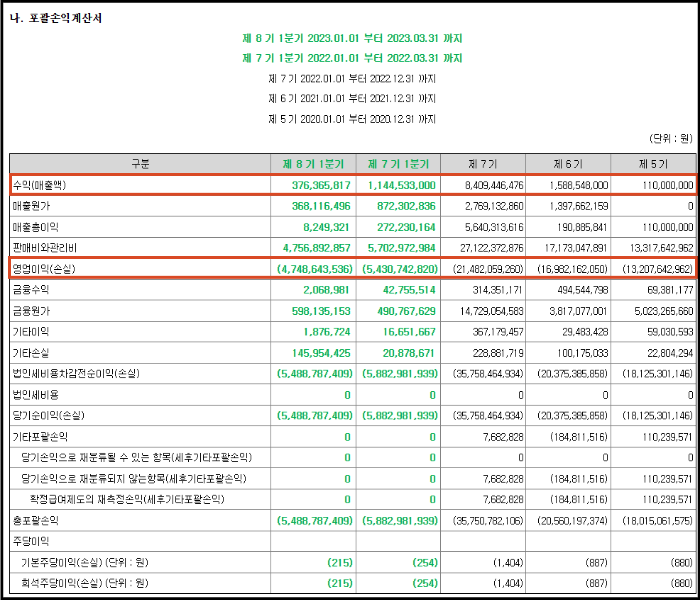Select the 영업이익(손실) row label
Image resolution: width=700 pixels, height=600 pixels.
coord(44,268)
